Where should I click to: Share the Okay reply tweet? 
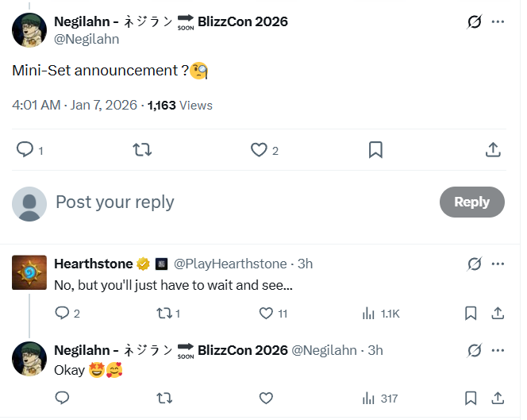coord(497,398)
